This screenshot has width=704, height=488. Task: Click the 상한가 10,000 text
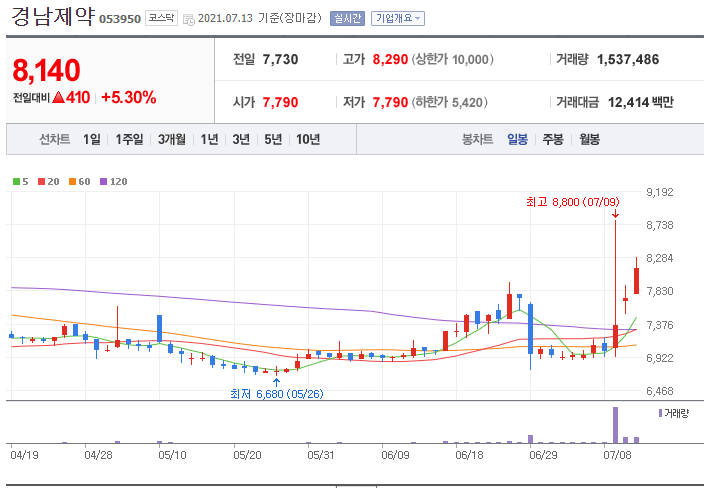(x=453, y=59)
